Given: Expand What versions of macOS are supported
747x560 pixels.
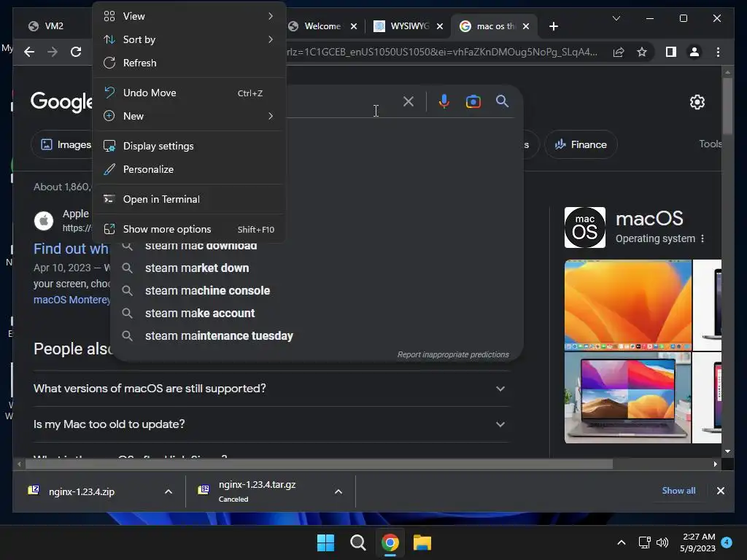Looking at the screenshot, I should (x=271, y=389).
